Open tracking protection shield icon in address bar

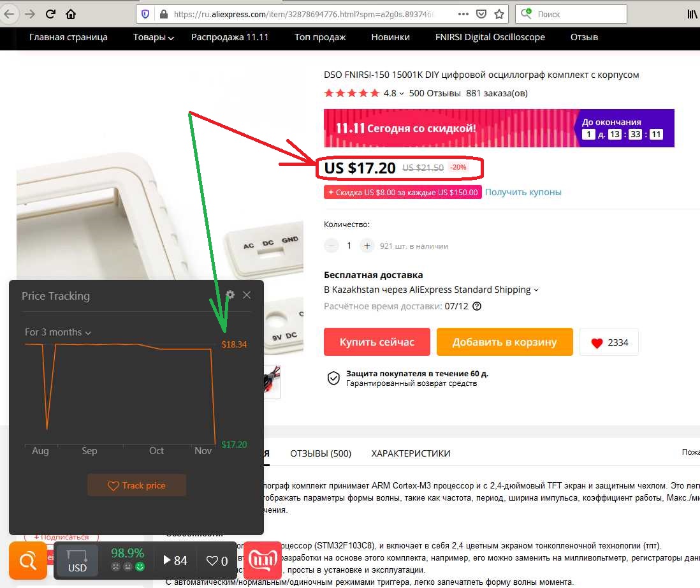point(145,14)
